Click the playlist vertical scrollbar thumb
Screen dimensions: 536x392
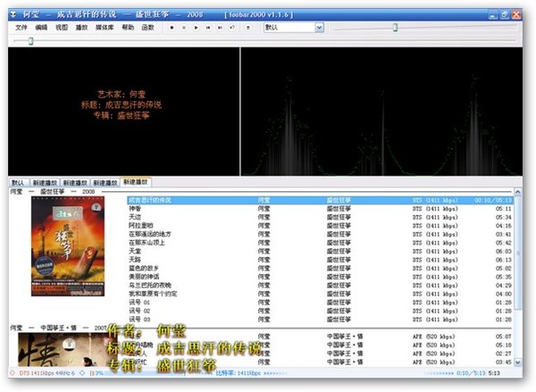[518, 253]
